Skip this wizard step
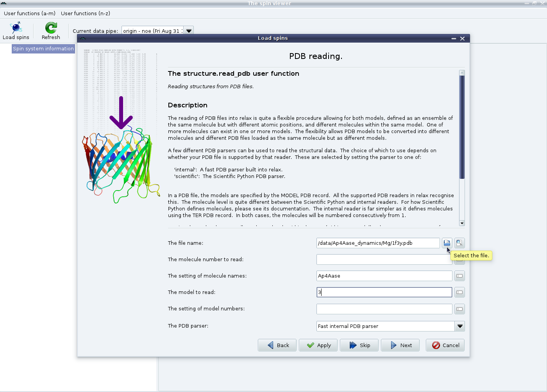547x392 pixels. pyautogui.click(x=359, y=345)
